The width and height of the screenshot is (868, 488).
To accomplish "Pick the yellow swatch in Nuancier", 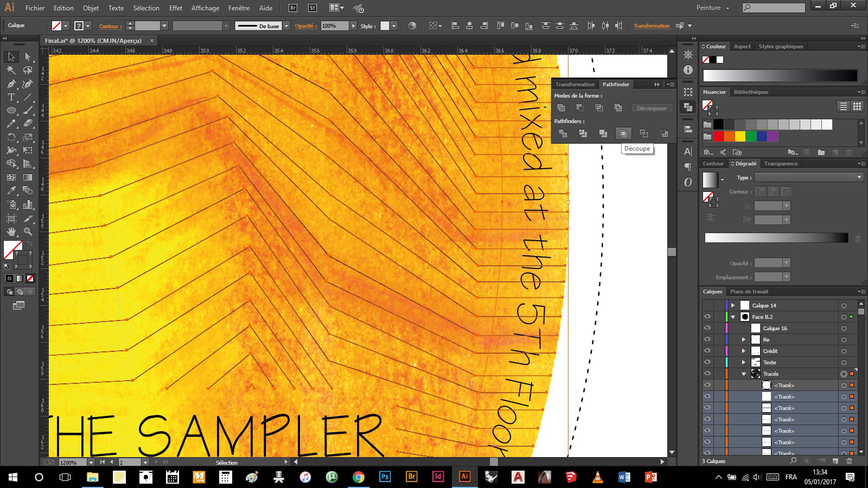I will click(740, 136).
